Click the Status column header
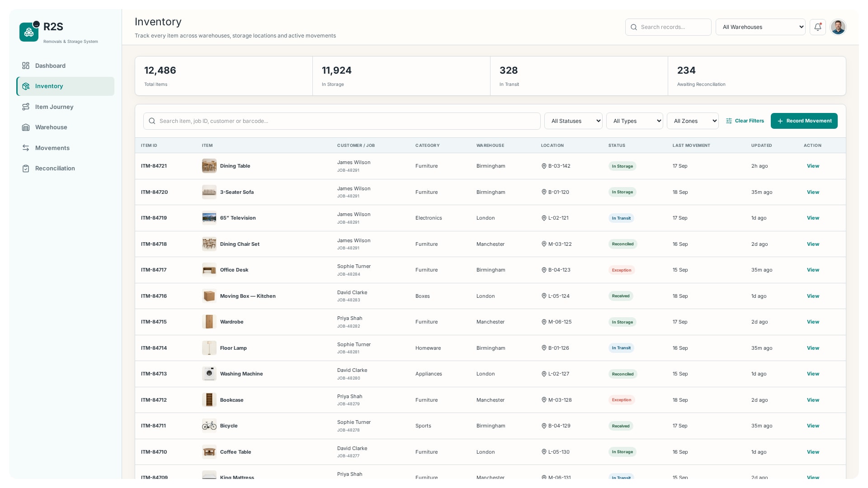The image size is (868, 488). tap(617, 145)
